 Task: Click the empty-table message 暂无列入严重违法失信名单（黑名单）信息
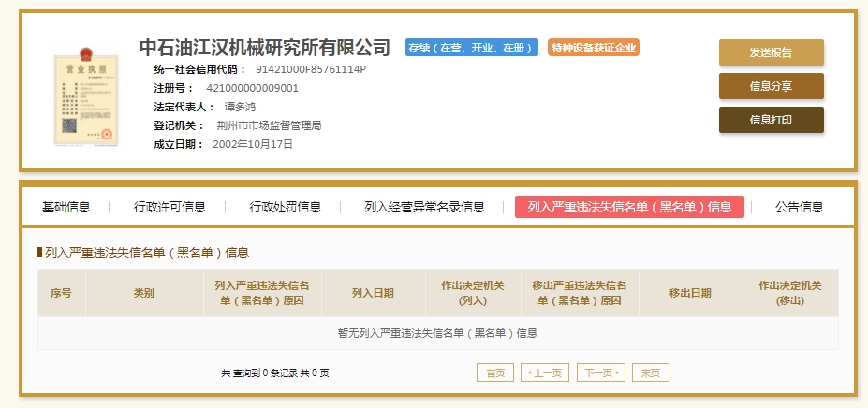tap(438, 333)
